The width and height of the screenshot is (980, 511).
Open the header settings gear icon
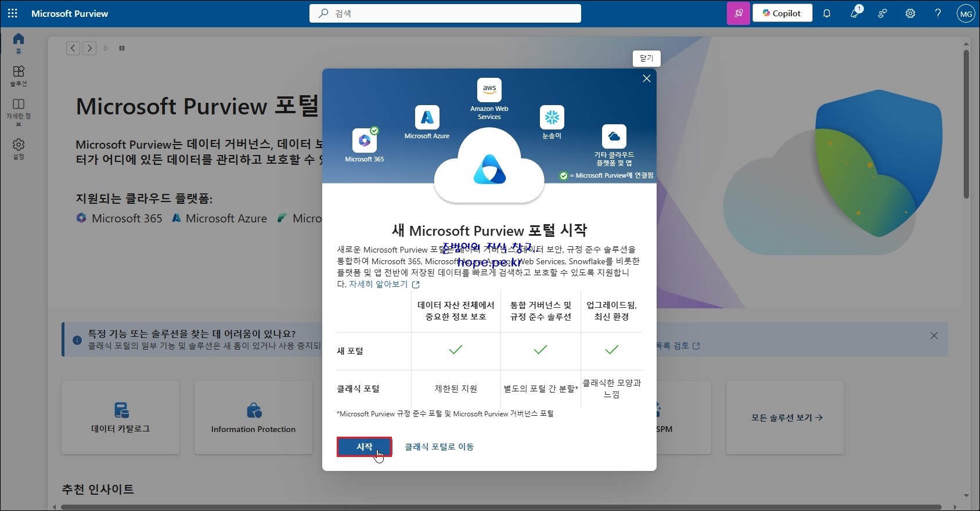coord(910,13)
